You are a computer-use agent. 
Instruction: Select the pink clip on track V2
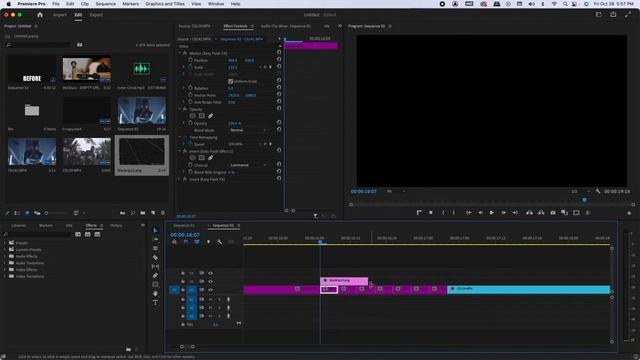point(344,281)
